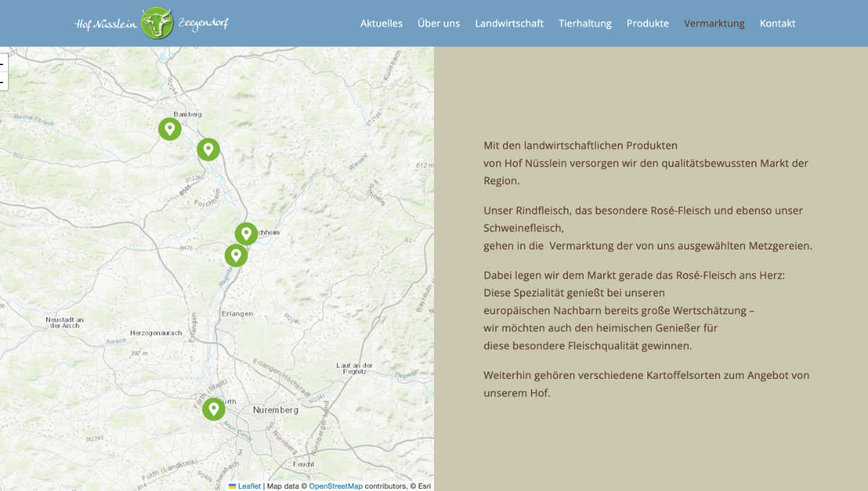Navigate to Tierhaltung
Viewport: 868px width, 491px height.
584,23
